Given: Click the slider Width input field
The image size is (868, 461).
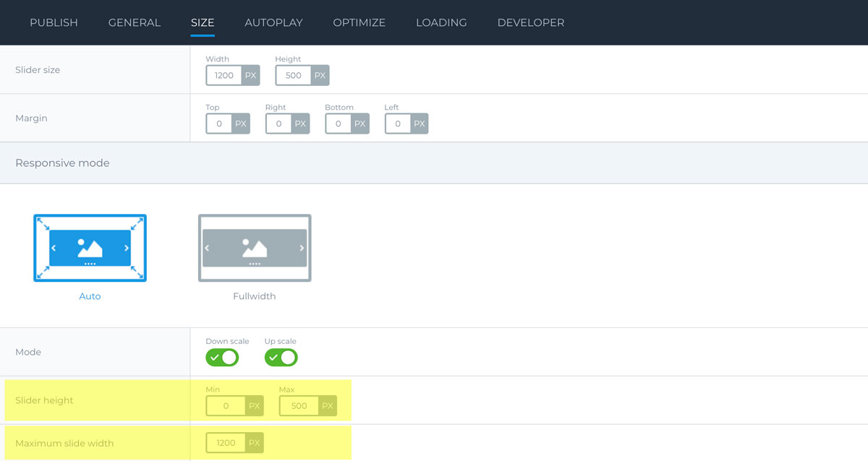Looking at the screenshot, I should (224, 75).
